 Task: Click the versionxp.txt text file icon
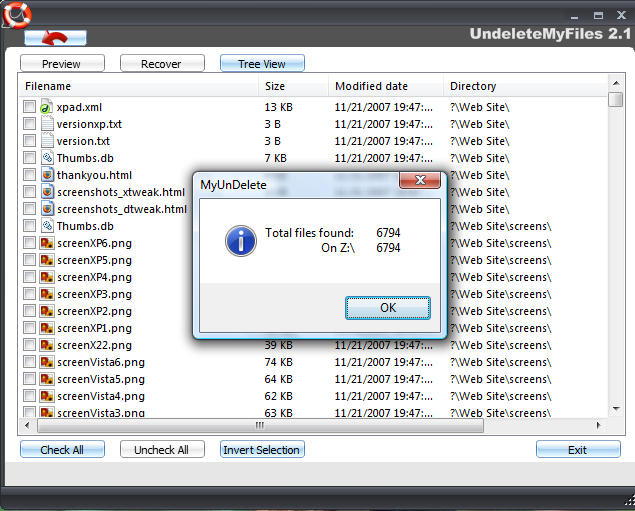click(x=47, y=124)
